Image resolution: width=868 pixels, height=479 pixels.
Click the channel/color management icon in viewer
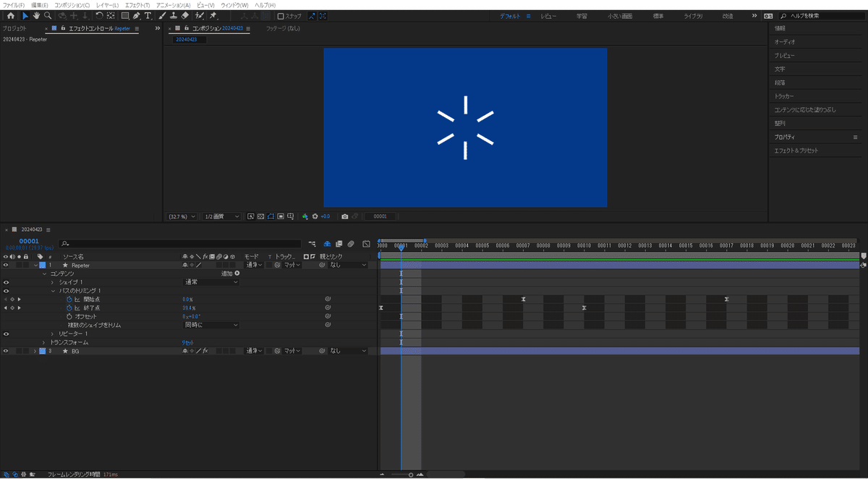pyautogui.click(x=305, y=216)
